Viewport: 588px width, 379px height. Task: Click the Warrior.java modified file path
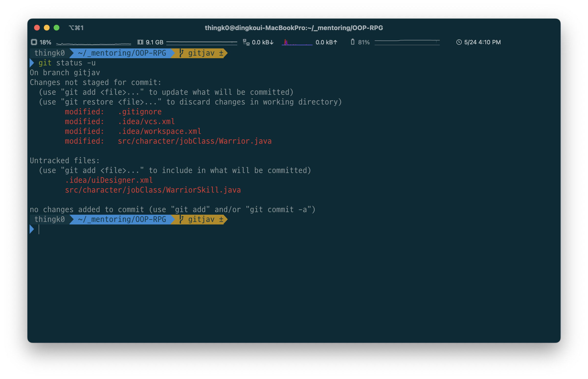194,141
